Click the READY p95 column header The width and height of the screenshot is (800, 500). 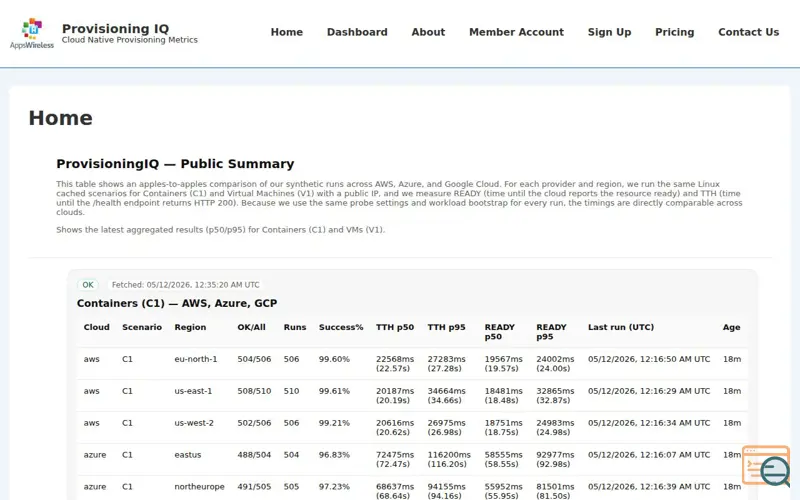tap(551, 332)
